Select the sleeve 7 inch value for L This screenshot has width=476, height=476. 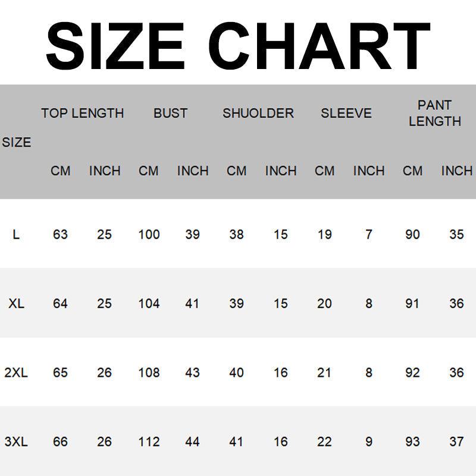click(369, 234)
